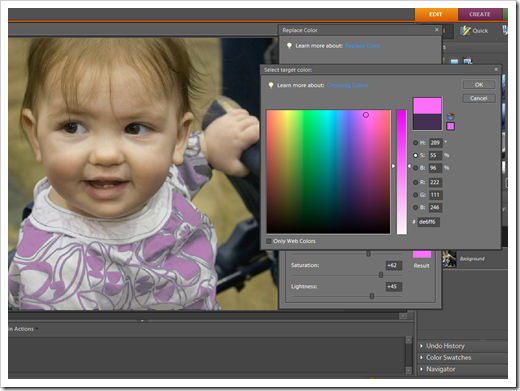Click the hex color field de6ff6

pyautogui.click(x=429, y=222)
